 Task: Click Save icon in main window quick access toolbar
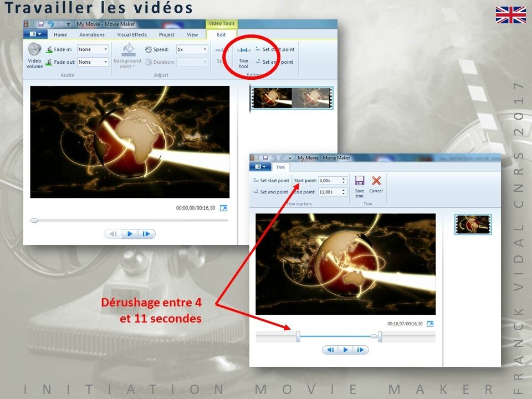(x=41, y=24)
